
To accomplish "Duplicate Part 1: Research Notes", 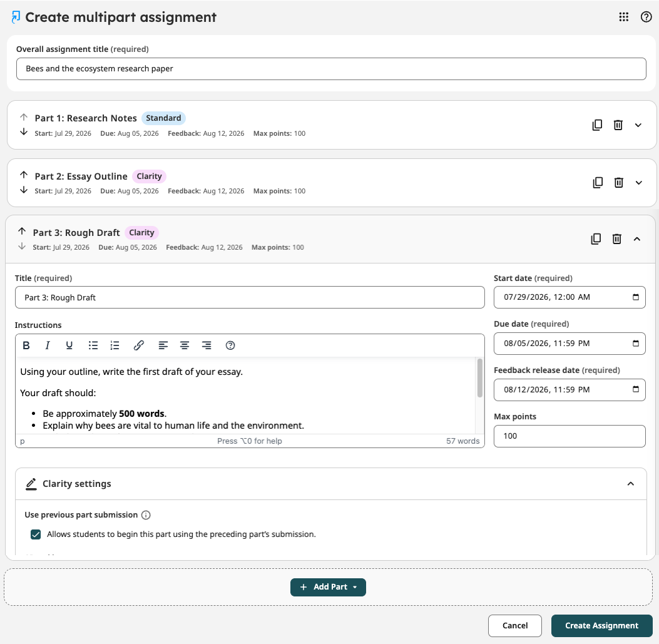I will [x=597, y=125].
